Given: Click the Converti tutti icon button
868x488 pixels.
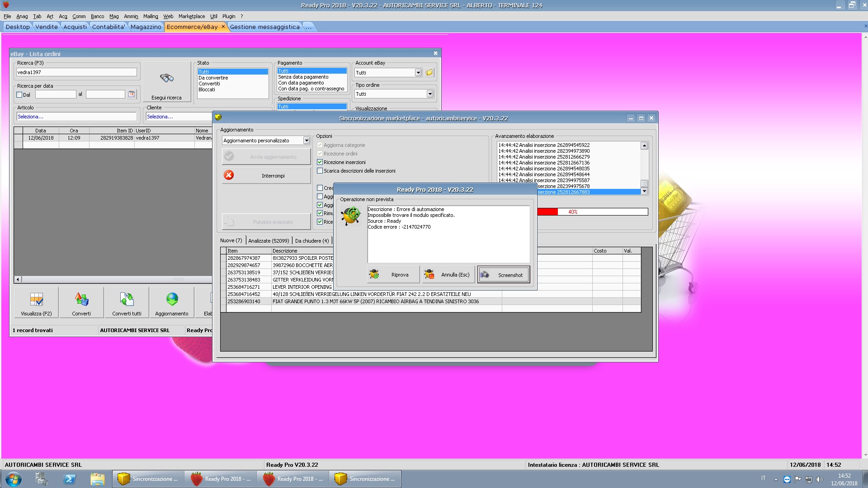Looking at the screenshot, I should pyautogui.click(x=127, y=299).
